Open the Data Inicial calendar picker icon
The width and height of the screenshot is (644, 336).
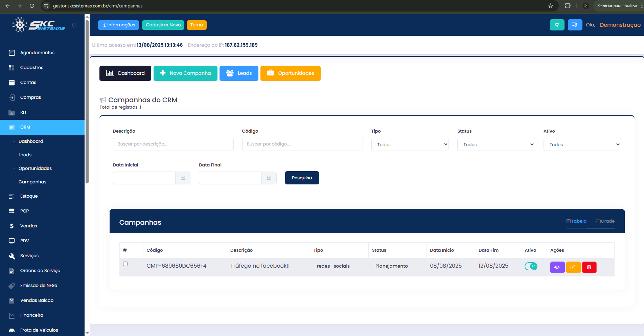point(183,178)
